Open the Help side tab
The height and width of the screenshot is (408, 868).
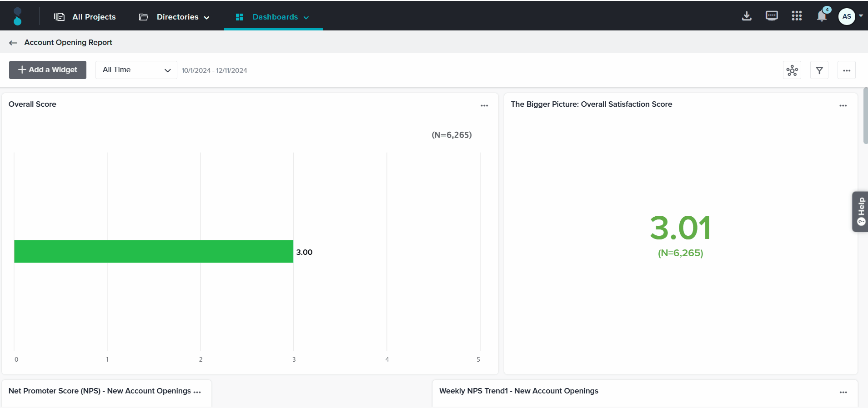pyautogui.click(x=860, y=212)
